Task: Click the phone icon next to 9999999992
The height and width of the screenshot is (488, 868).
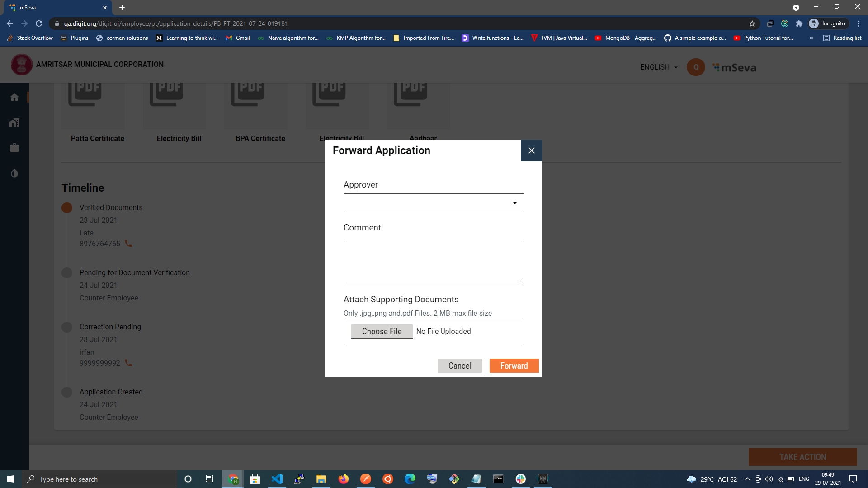Action: pos(128,363)
